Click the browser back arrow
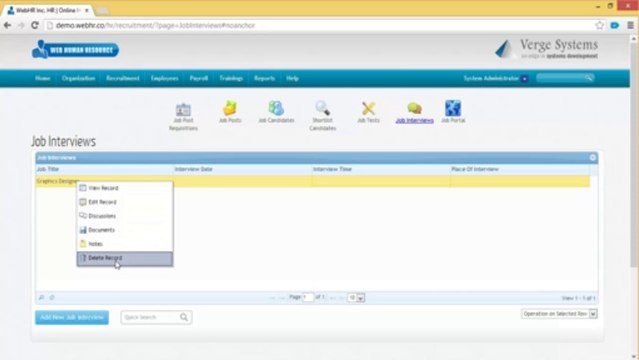The height and width of the screenshot is (360, 639). [7, 25]
